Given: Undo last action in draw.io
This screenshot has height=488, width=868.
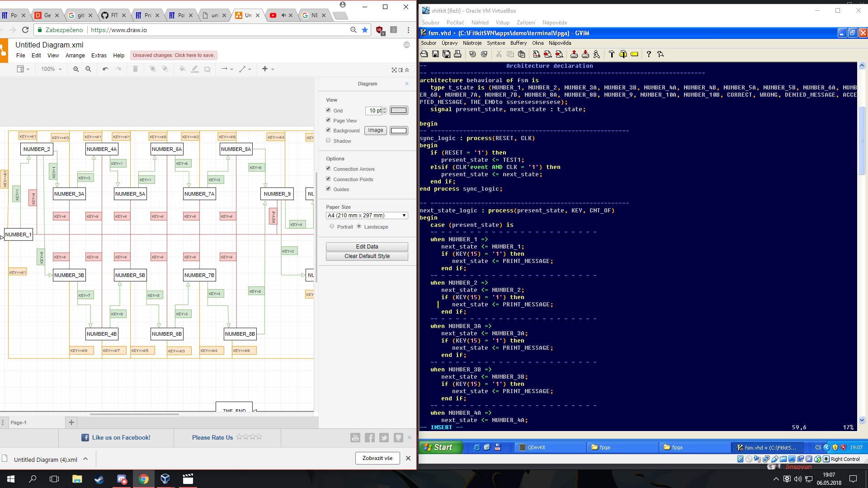Looking at the screenshot, I should click(105, 69).
